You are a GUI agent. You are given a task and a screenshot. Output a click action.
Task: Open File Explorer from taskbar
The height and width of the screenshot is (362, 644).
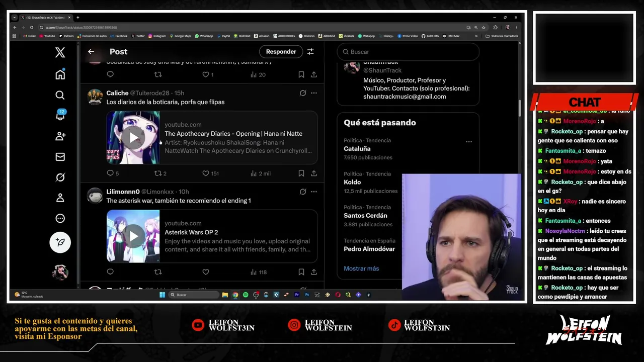(x=225, y=295)
